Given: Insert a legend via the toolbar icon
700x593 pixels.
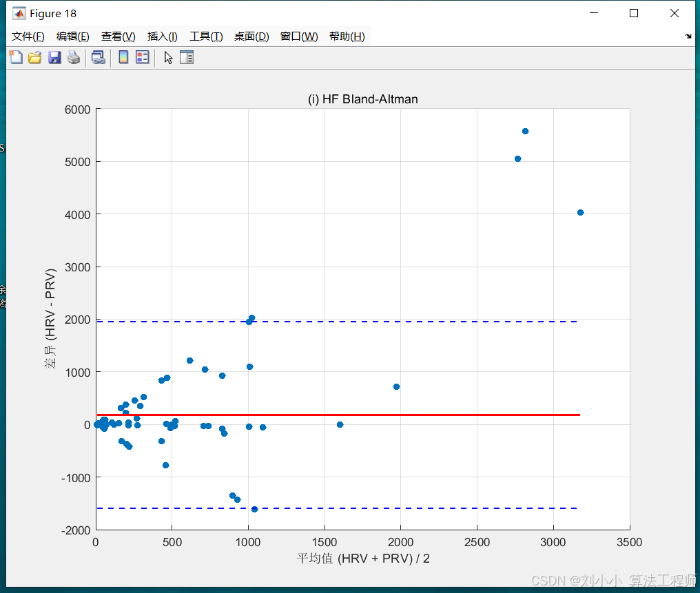Looking at the screenshot, I should coord(143,57).
